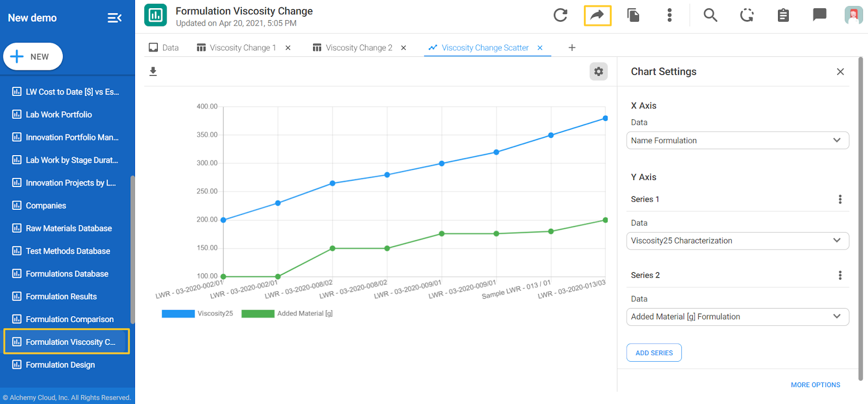Select Formulation Viscosity C... sidebar item
Screen dimensions: 868x404
pos(67,342)
